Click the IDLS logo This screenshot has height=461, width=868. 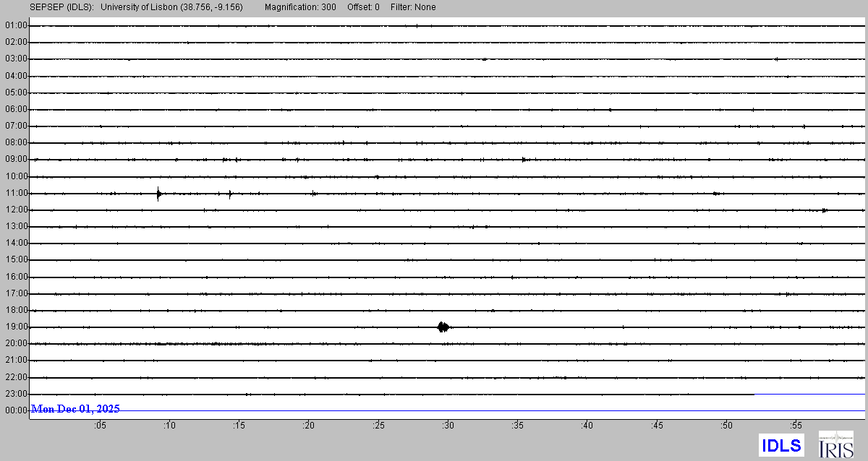(781, 445)
